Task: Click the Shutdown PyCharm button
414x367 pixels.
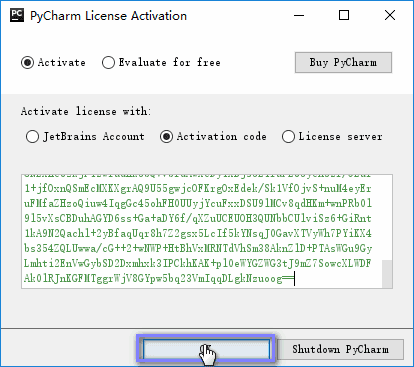Action: 340,349
